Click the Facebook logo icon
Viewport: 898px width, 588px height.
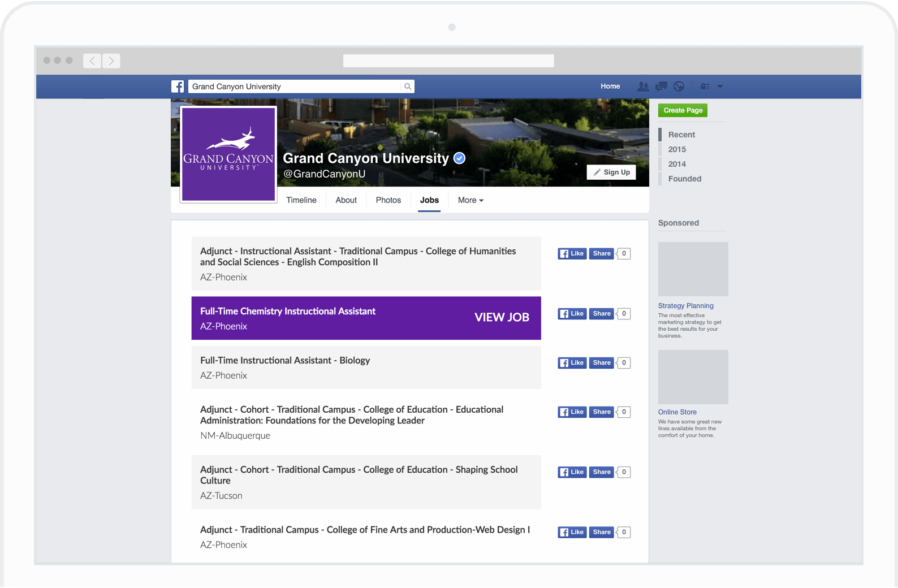click(x=178, y=87)
